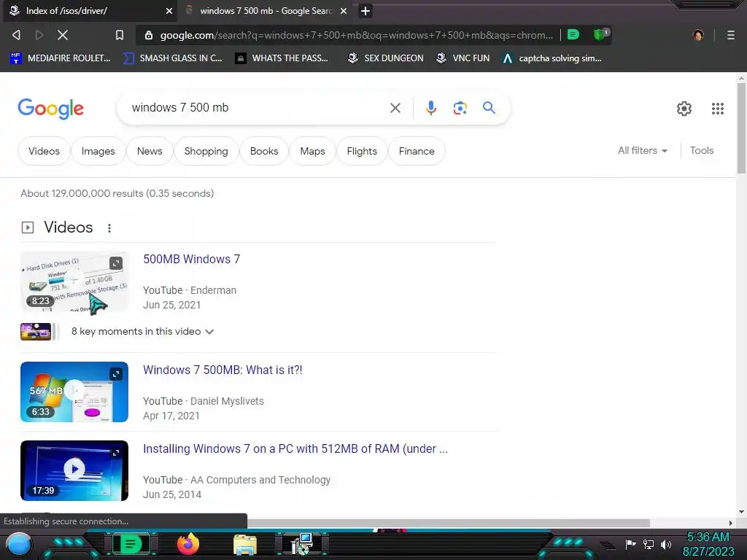
Task: Filter results by Books
Action: (264, 151)
